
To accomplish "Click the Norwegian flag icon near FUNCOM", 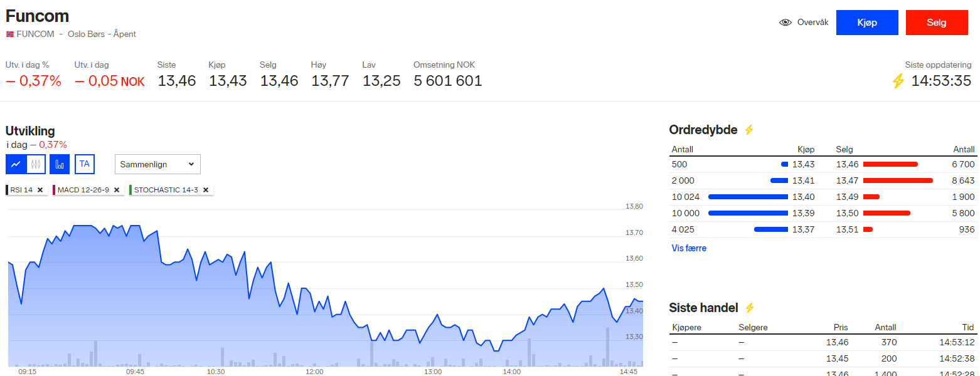I will tap(10, 34).
